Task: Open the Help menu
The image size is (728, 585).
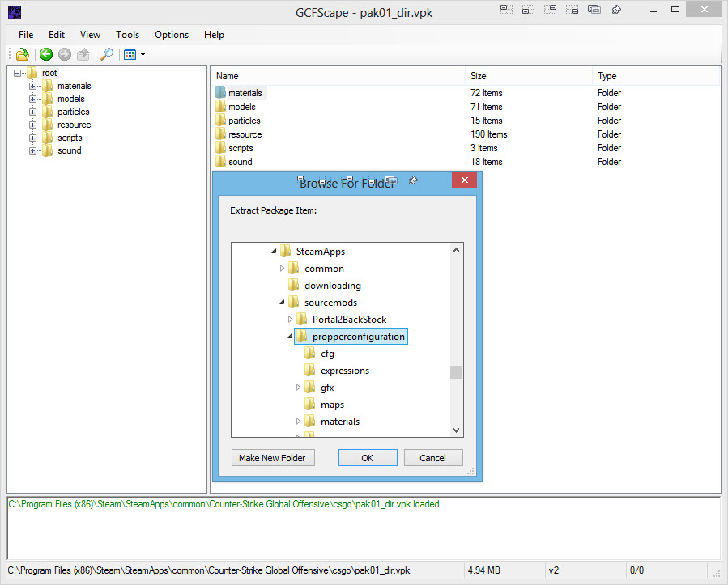Action: point(214,35)
